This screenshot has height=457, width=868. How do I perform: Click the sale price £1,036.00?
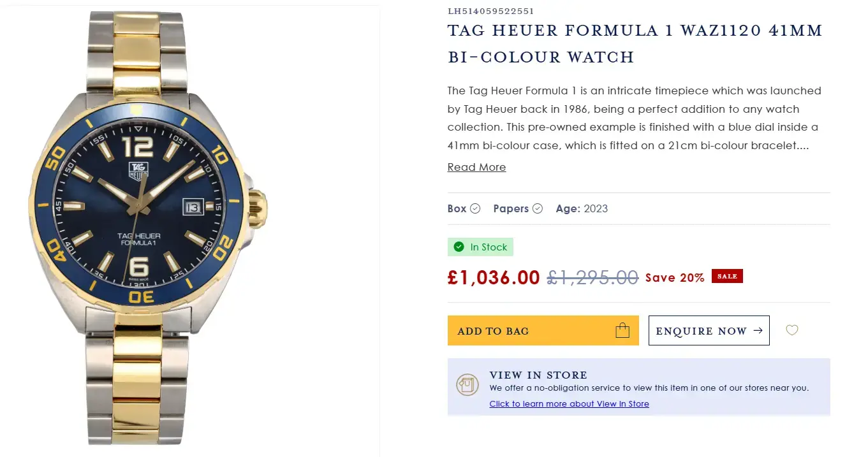(x=494, y=277)
